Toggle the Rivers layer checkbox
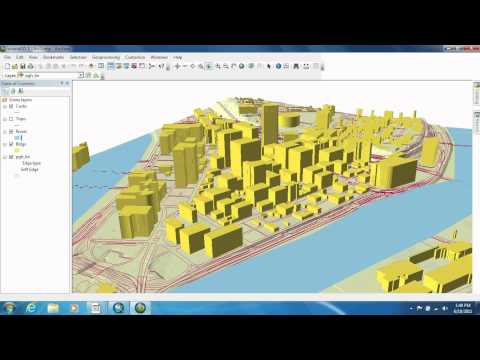Image resolution: width=480 pixels, height=360 pixels. click(x=11, y=131)
